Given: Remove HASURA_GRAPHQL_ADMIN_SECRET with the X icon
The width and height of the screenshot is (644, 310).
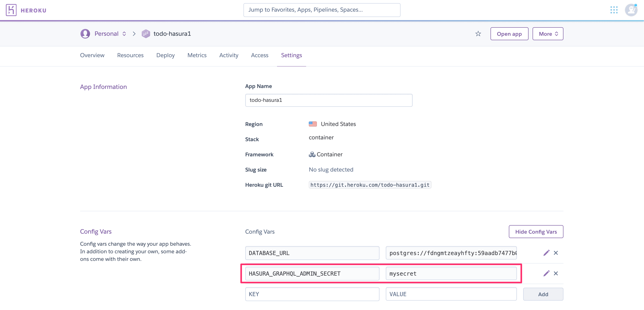Looking at the screenshot, I should point(556,273).
